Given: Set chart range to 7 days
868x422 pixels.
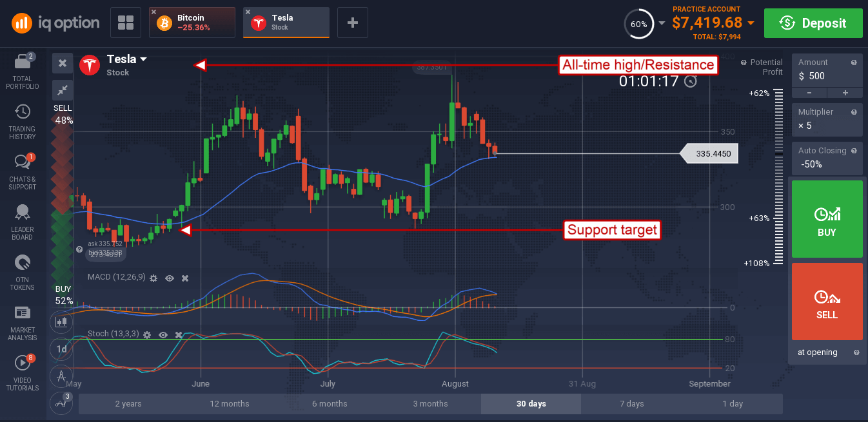Looking at the screenshot, I should tap(631, 404).
